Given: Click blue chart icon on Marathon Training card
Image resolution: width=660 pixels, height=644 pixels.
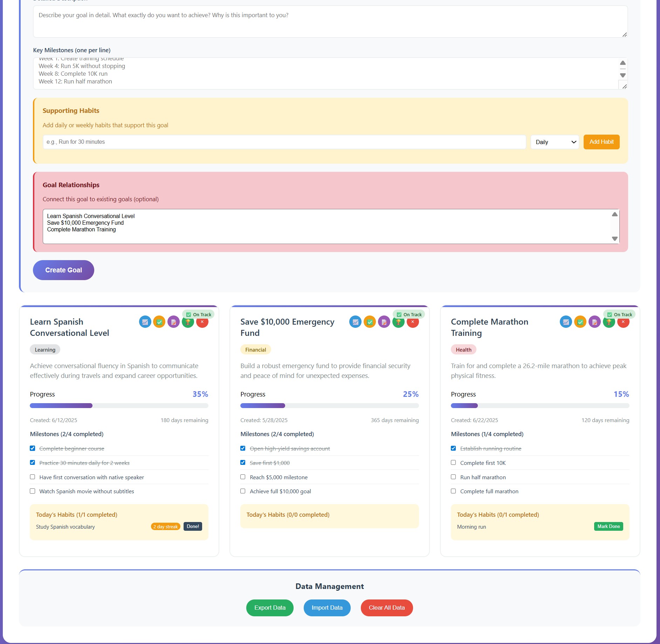Looking at the screenshot, I should coord(566,322).
